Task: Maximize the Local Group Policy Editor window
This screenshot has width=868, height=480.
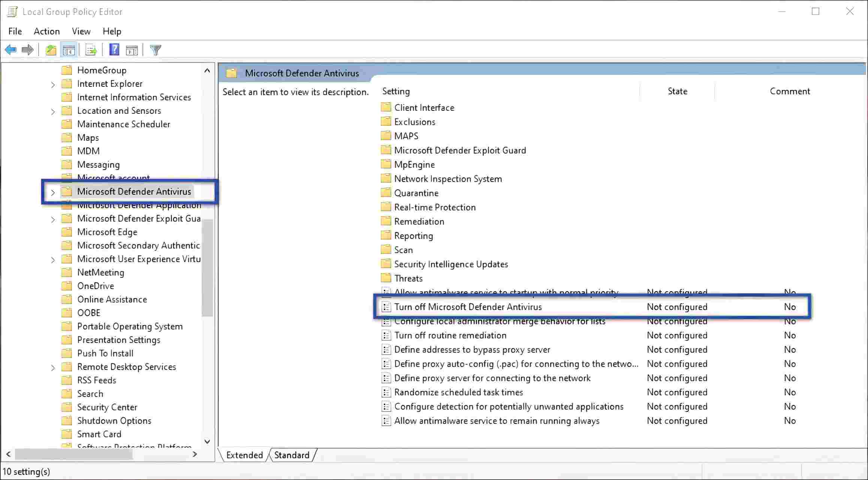Action: tap(816, 12)
